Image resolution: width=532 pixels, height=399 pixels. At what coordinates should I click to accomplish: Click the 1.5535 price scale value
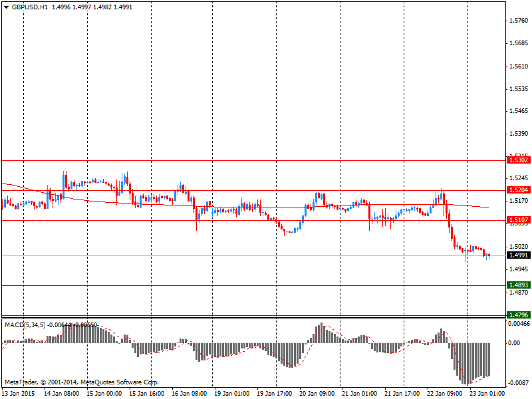click(x=519, y=89)
